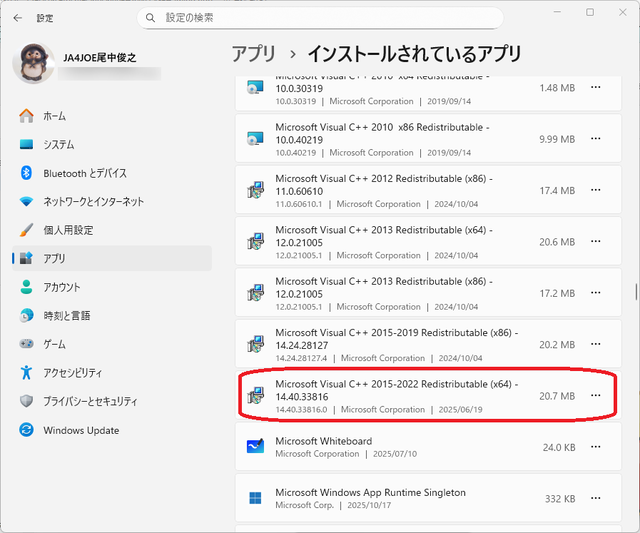The image size is (640, 533).
Task: Open アカウント settings category
Action: pos(112,287)
